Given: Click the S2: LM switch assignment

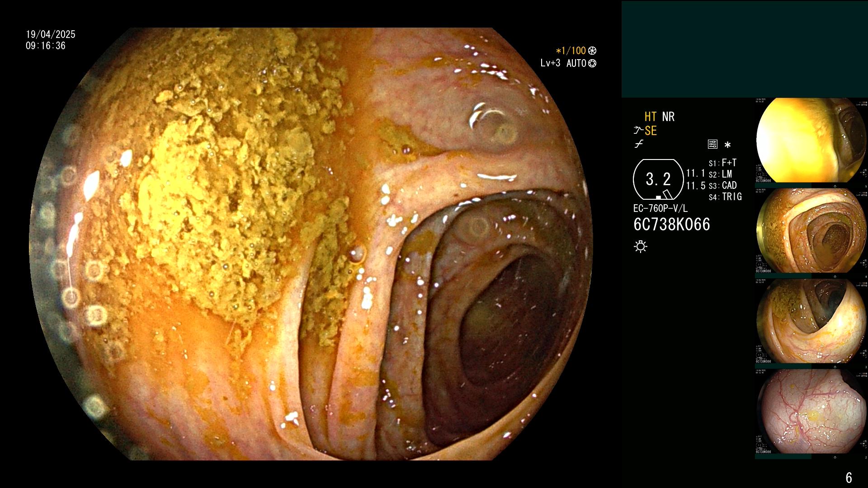Looking at the screenshot, I should click(720, 174).
